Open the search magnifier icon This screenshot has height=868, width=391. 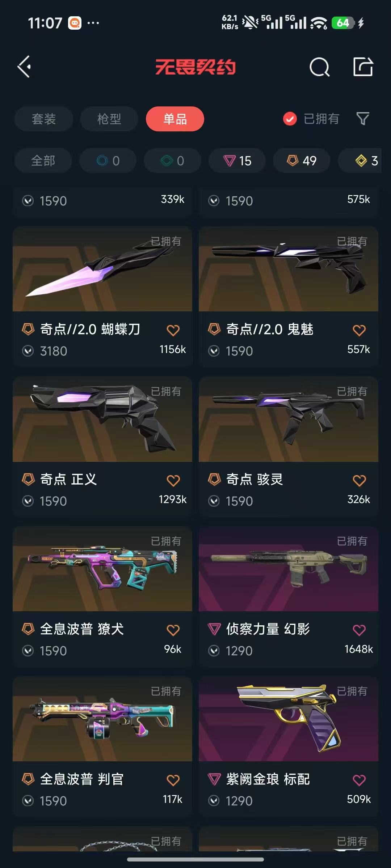click(319, 67)
